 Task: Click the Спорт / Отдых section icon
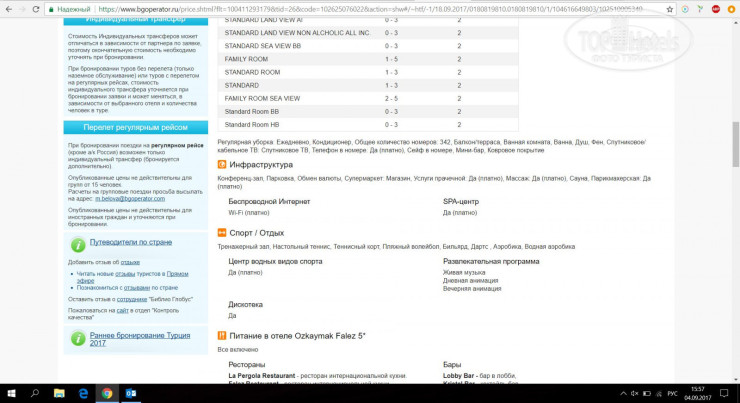click(x=221, y=232)
